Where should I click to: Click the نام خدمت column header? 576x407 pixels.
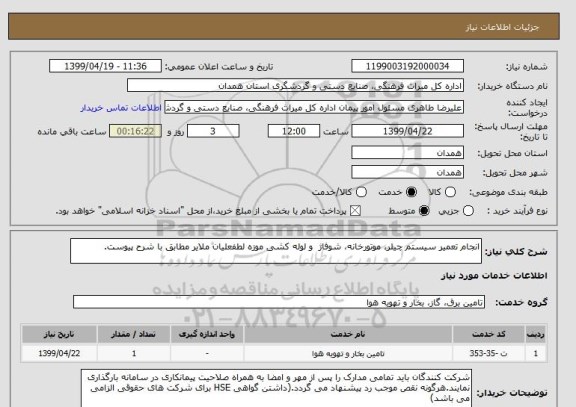click(x=348, y=334)
